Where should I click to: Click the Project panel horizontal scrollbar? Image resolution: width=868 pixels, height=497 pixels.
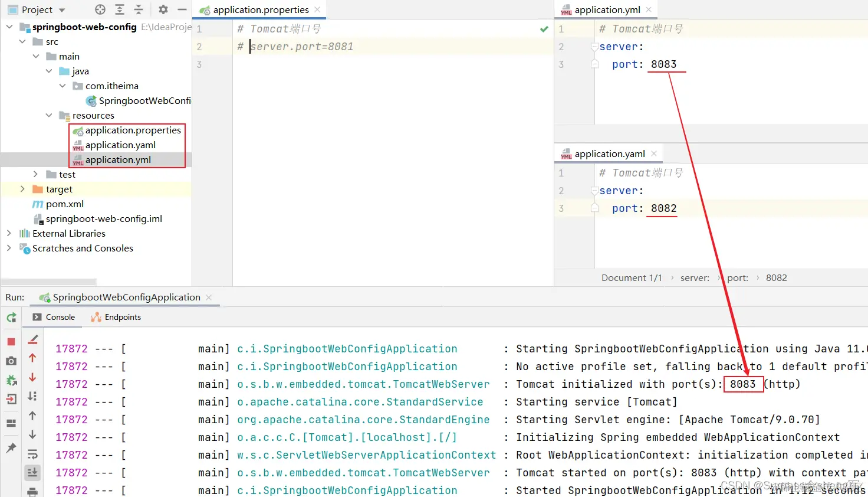(x=48, y=282)
